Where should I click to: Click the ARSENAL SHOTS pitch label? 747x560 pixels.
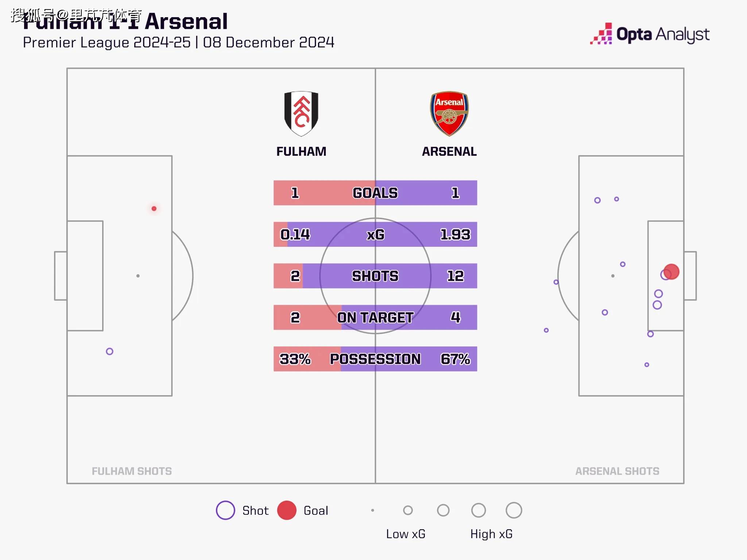(x=617, y=471)
